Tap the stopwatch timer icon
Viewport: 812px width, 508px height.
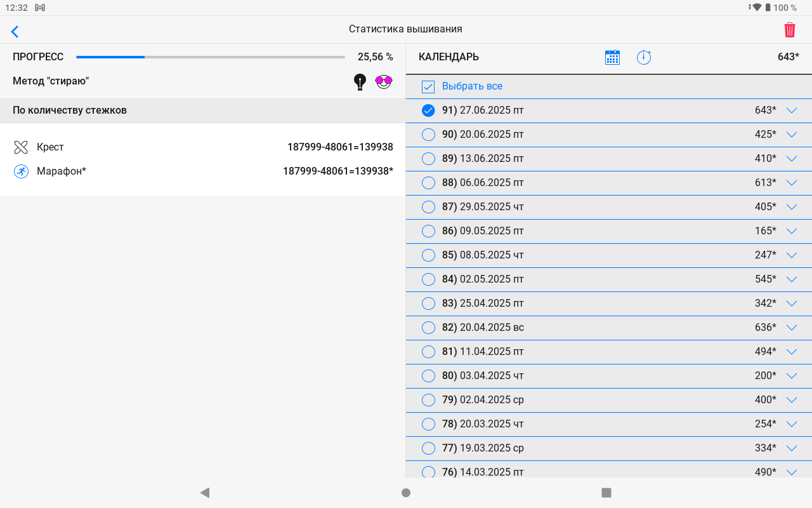tap(644, 57)
